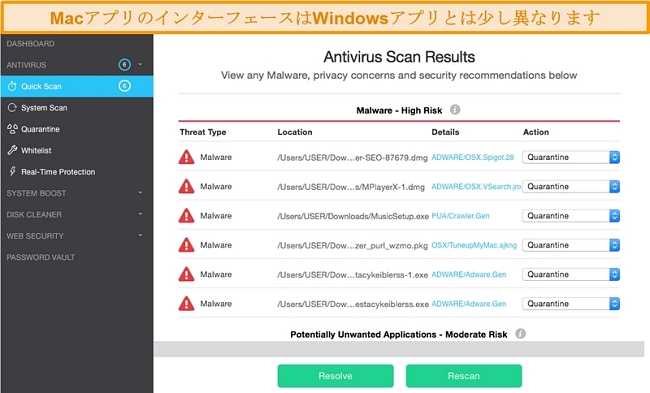The height and width of the screenshot is (393, 650).
Task: Click warning icon for tacykeiblerss-1.exe row
Action: 187,274
